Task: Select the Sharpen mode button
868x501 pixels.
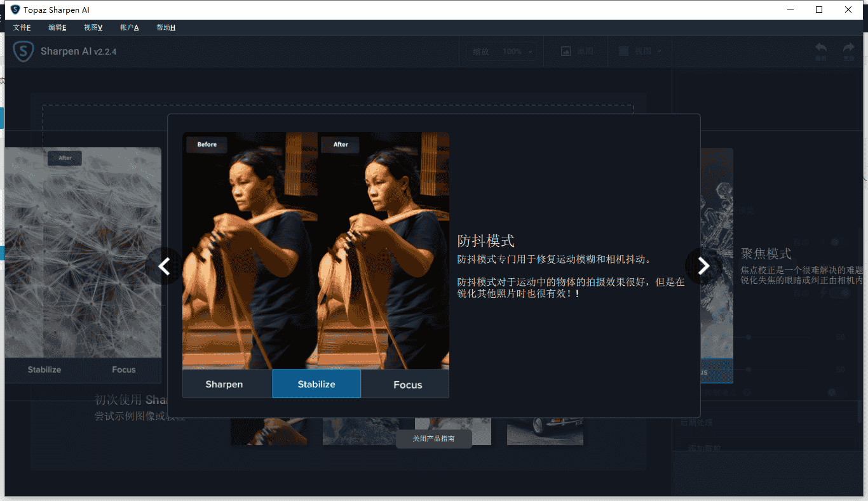Action: (224, 384)
